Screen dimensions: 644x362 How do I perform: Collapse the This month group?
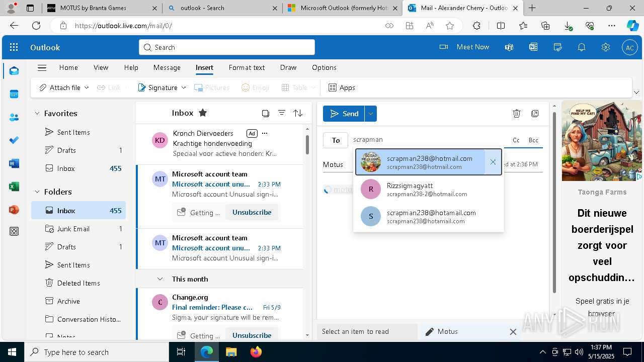(160, 279)
